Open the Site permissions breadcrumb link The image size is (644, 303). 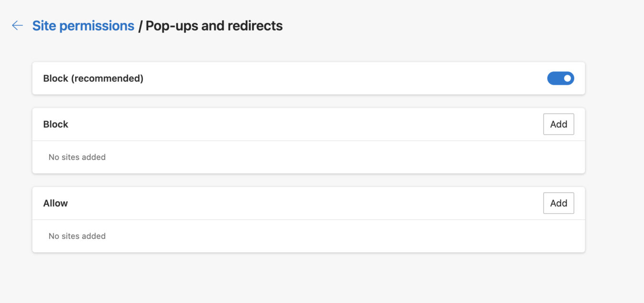(83, 26)
